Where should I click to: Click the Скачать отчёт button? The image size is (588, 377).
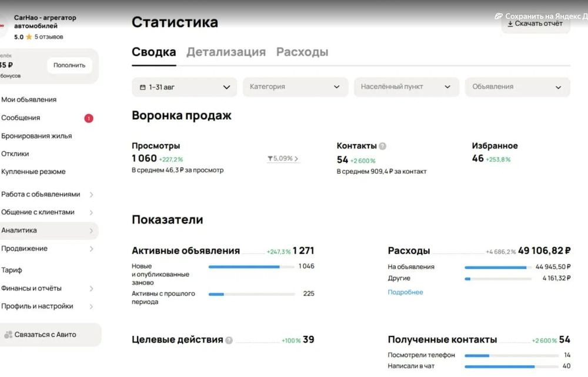536,23
